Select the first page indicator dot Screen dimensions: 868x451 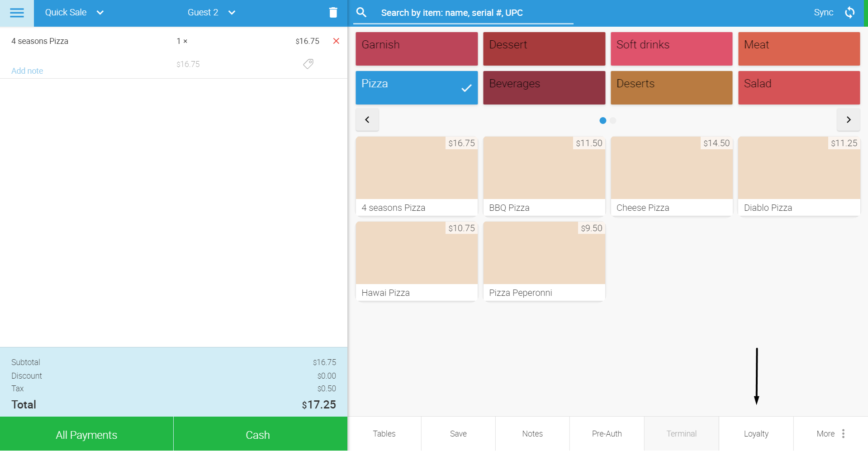(x=602, y=121)
